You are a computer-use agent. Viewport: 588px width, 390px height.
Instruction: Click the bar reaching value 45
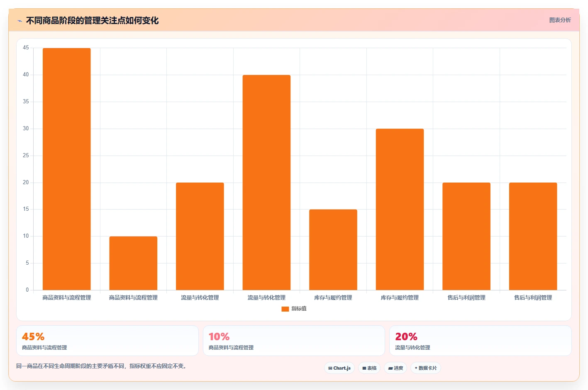click(x=67, y=169)
